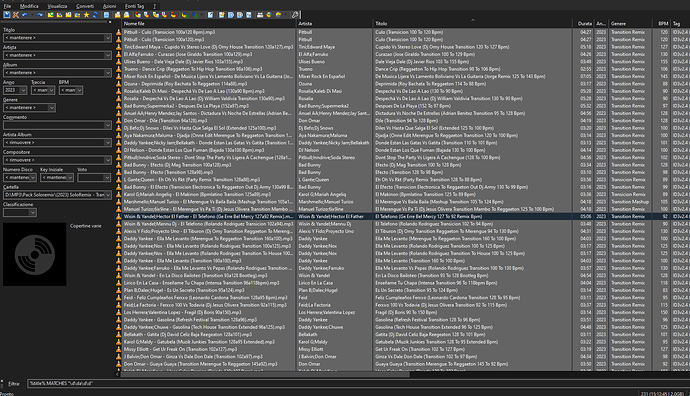Sort by the Durata column header

[x=584, y=24]
